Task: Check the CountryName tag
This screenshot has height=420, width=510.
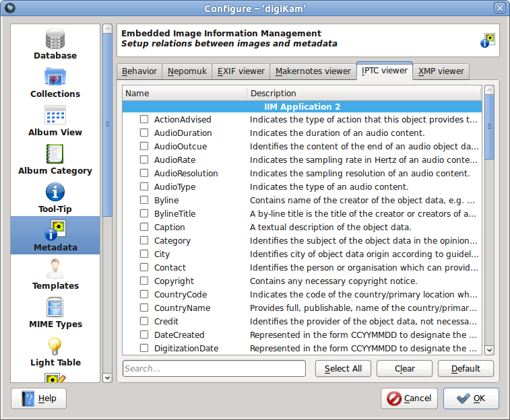Action: pos(144,308)
